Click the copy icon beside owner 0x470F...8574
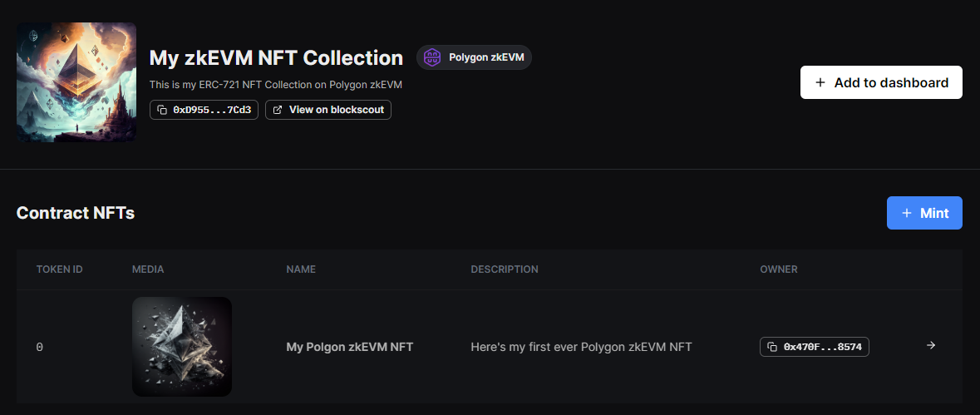Viewport: 980px width, 415px height. pos(772,347)
